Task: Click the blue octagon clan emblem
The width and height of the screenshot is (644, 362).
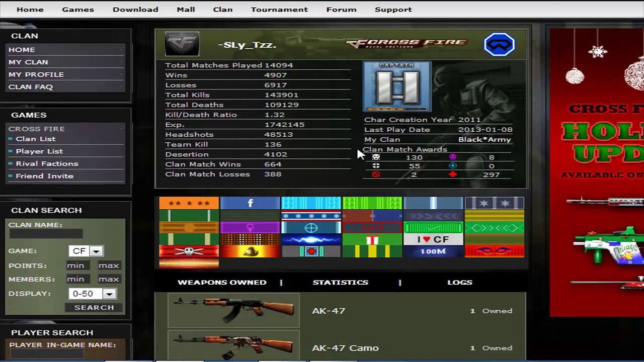Action: [x=499, y=44]
